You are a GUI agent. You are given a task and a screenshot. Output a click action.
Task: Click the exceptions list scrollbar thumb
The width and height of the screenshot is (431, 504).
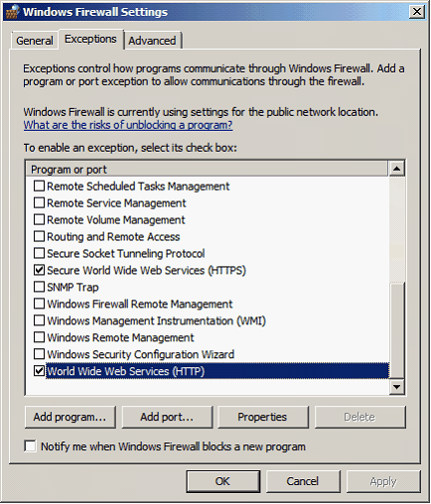point(396,329)
